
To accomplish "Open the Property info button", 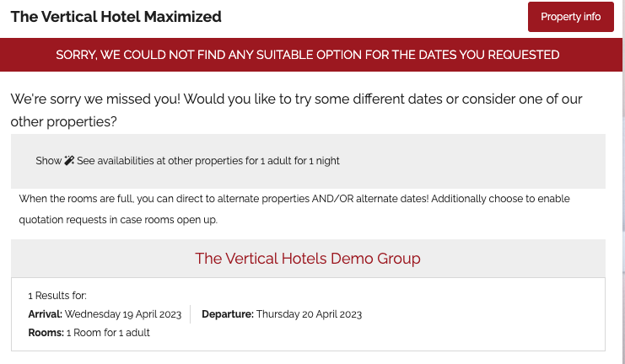I will [x=571, y=17].
